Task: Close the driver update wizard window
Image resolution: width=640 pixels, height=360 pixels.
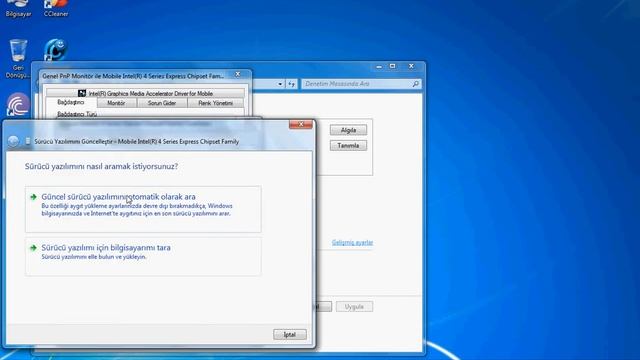Action: tap(301, 124)
